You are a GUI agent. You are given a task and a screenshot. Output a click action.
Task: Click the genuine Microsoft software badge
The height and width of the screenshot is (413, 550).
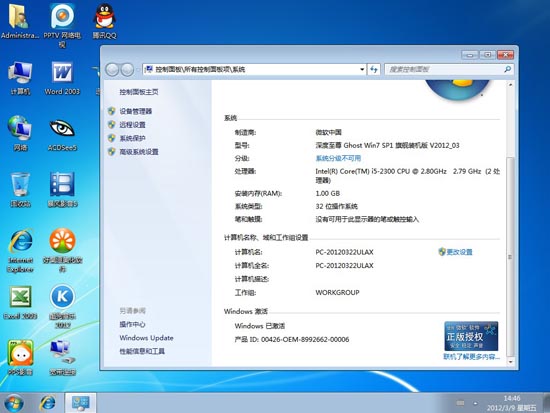pyautogui.click(x=471, y=336)
